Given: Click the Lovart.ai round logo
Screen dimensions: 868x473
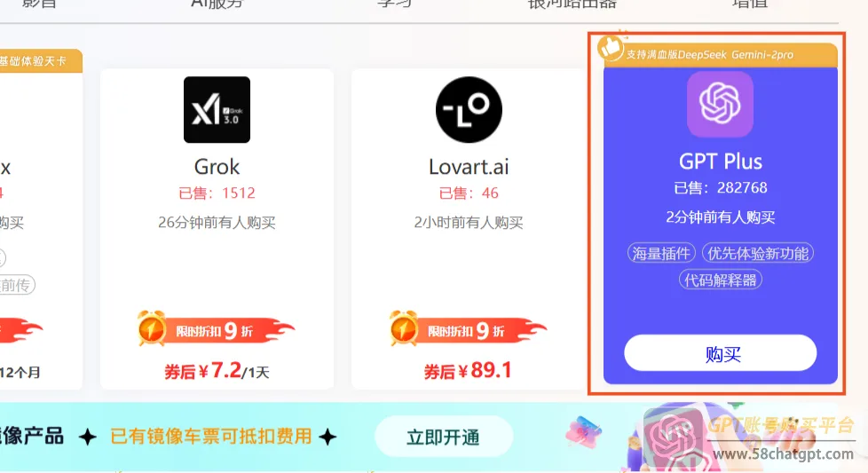Looking at the screenshot, I should 469,109.
